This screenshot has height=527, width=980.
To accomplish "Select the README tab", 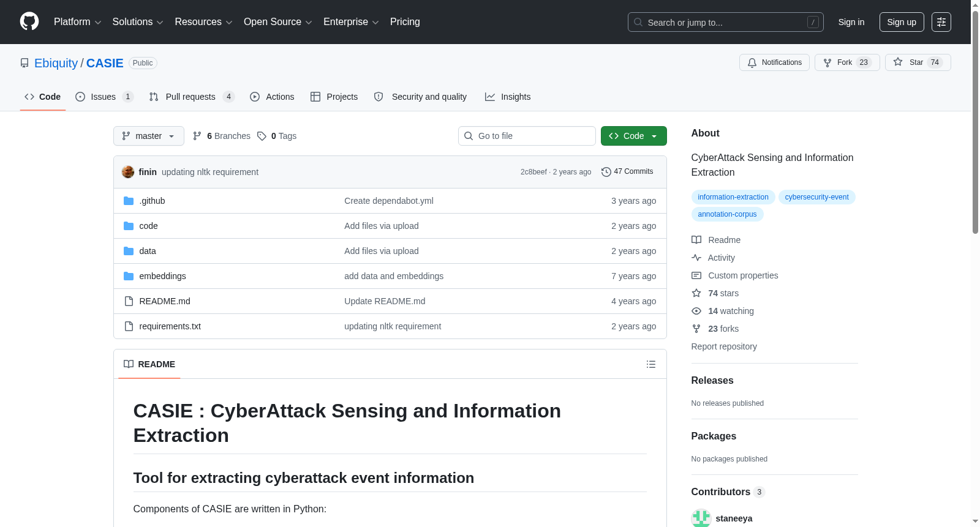I will tap(149, 364).
